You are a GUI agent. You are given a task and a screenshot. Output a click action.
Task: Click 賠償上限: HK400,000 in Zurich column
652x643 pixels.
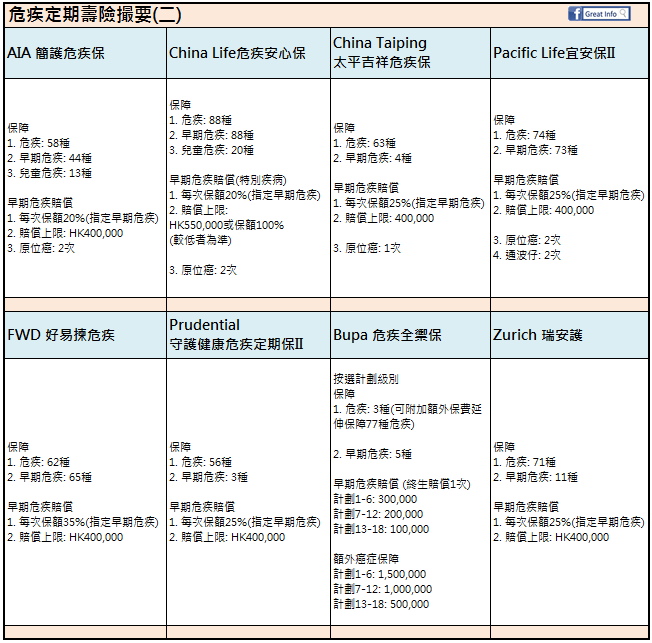click(551, 537)
